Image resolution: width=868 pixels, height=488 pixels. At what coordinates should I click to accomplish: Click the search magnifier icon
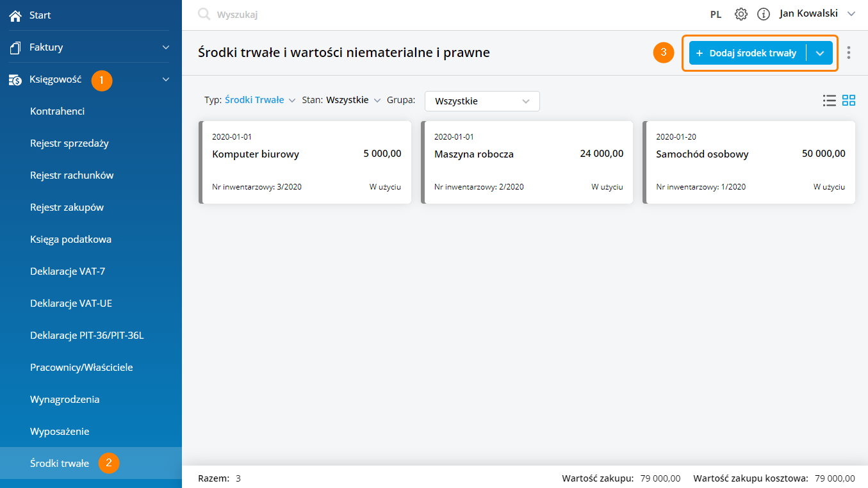(204, 14)
